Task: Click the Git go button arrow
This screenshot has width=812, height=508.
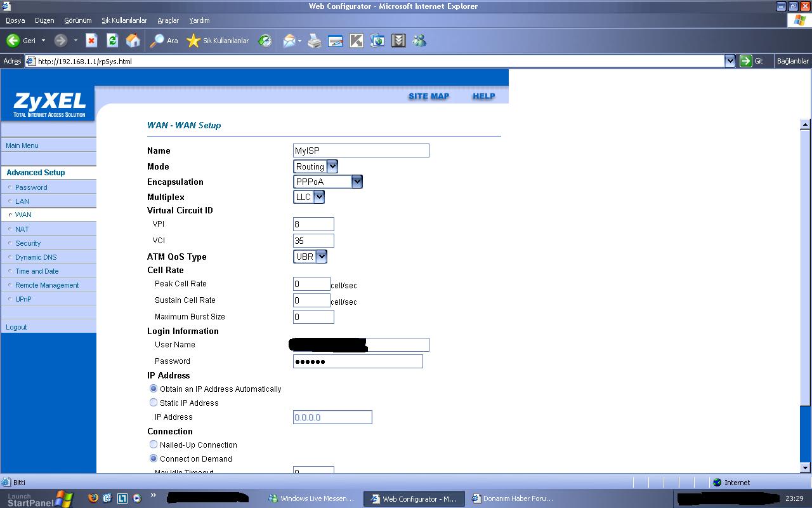Action: 745,61
